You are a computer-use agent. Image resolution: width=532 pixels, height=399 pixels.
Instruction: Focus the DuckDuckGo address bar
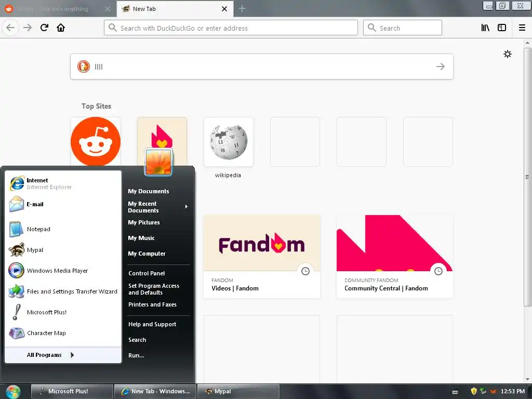(231, 28)
